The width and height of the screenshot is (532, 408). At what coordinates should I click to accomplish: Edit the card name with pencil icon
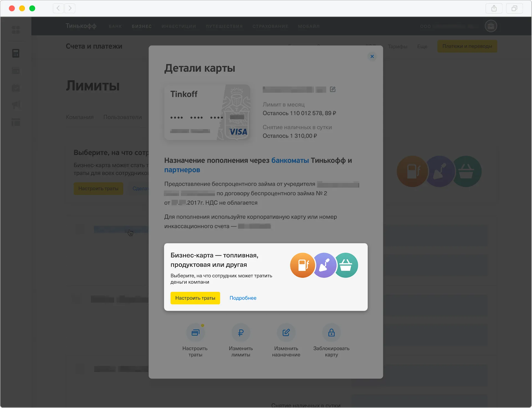tap(332, 89)
